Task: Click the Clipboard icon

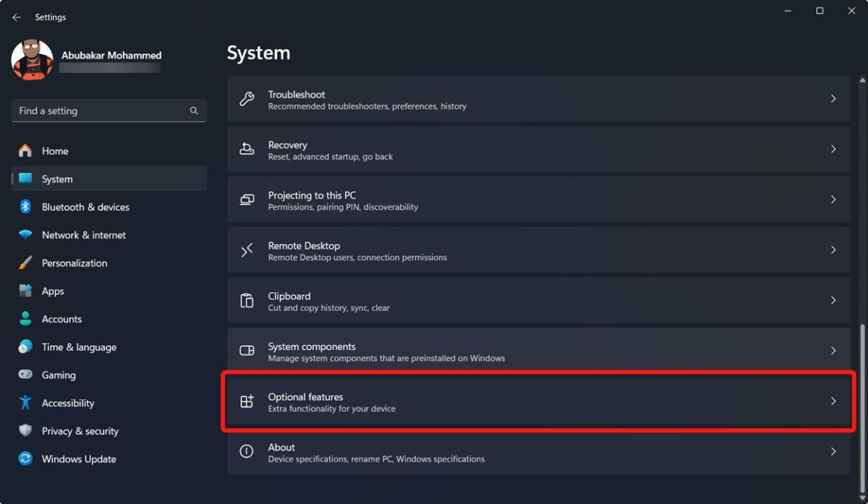Action: (248, 301)
